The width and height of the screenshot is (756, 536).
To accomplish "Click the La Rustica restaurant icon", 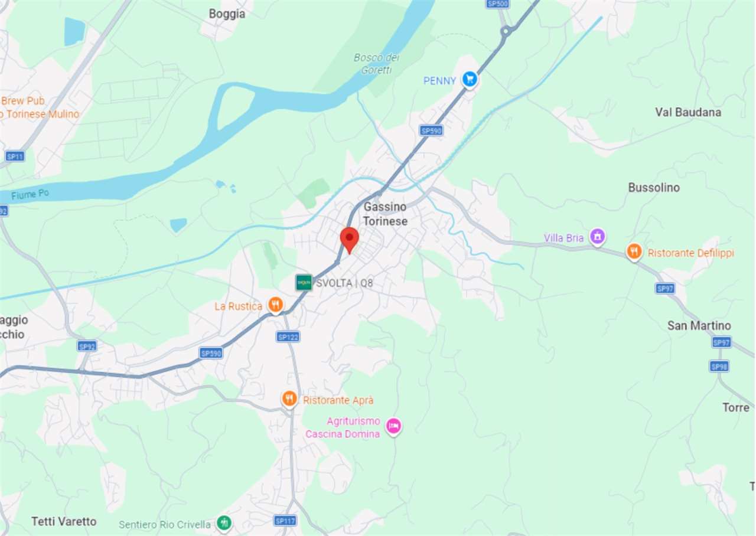I will (275, 305).
